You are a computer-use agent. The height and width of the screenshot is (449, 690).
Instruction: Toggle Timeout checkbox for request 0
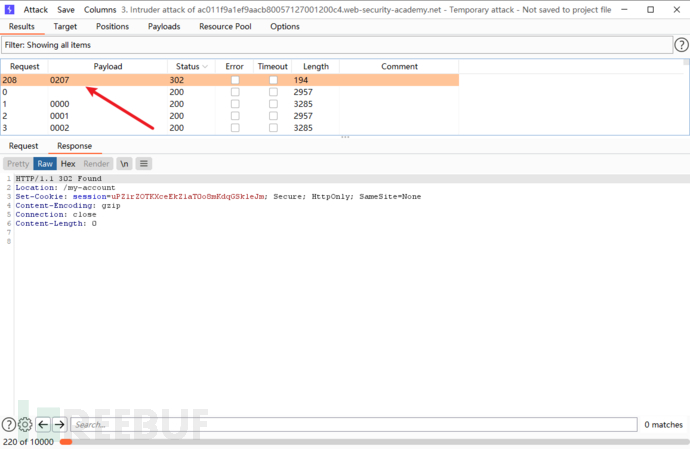273,92
